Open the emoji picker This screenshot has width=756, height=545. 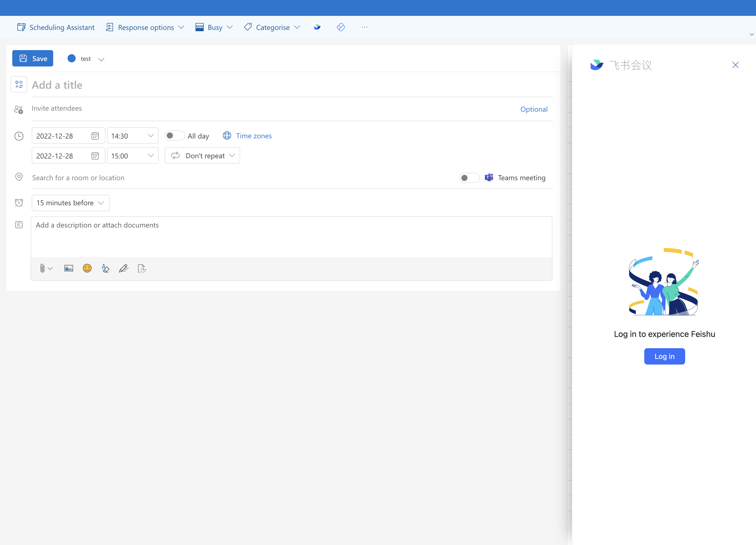87,268
